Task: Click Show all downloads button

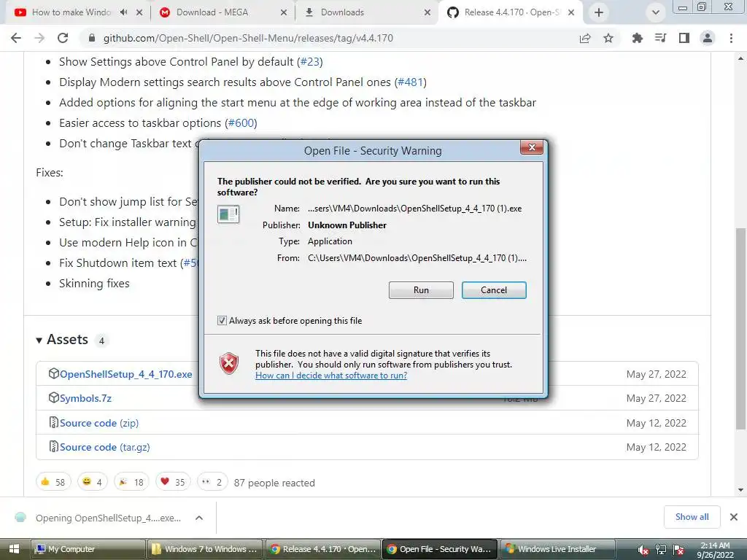Action: coord(692,517)
